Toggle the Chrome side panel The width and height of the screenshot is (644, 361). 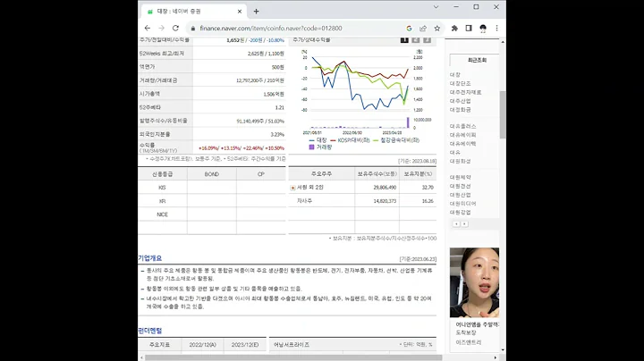click(x=469, y=29)
